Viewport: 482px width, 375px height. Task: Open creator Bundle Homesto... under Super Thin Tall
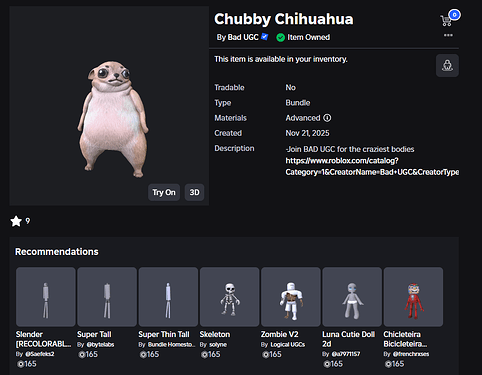point(171,344)
